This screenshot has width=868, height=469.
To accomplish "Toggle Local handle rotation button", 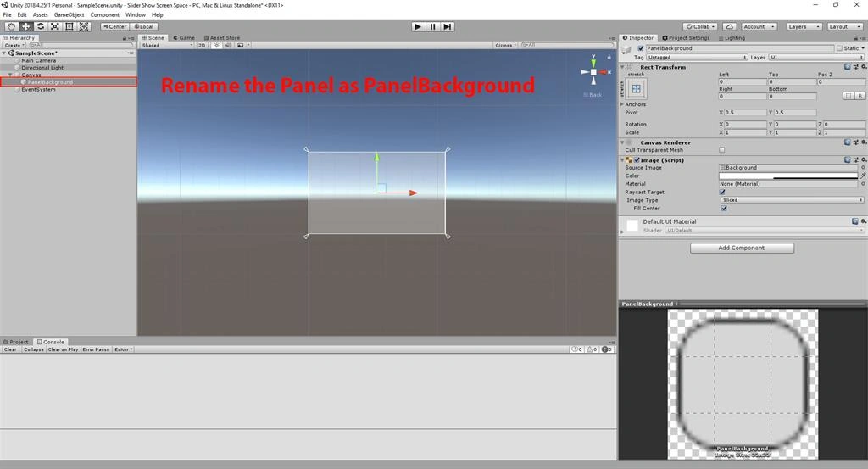I will pos(144,26).
